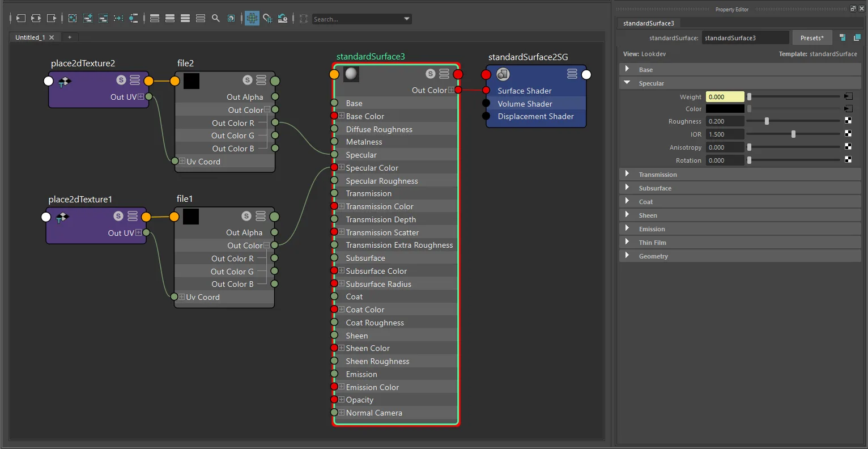This screenshot has height=449, width=868.
Task: Collapse Out Color attribute on file2 node
Action: (267, 109)
